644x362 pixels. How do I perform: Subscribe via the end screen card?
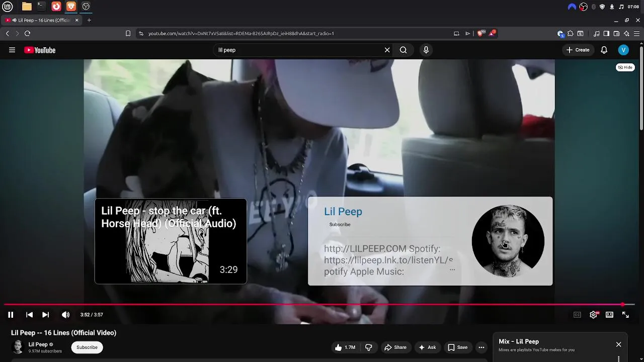coord(340,224)
